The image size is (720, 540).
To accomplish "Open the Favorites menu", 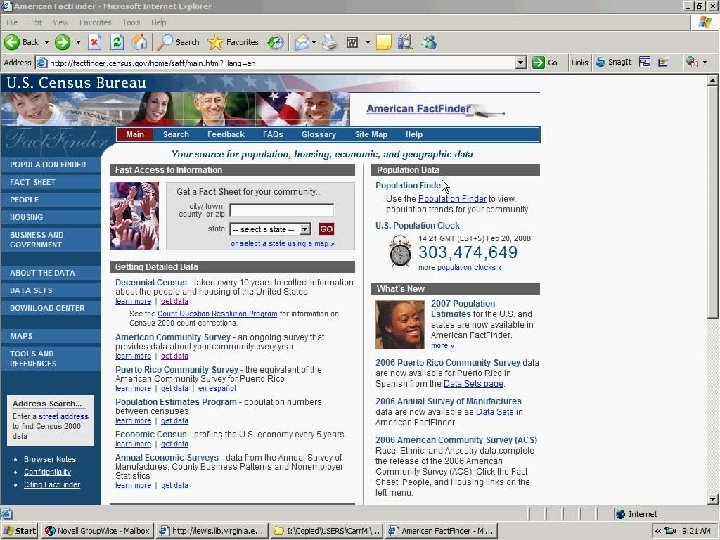I will tap(95, 22).
